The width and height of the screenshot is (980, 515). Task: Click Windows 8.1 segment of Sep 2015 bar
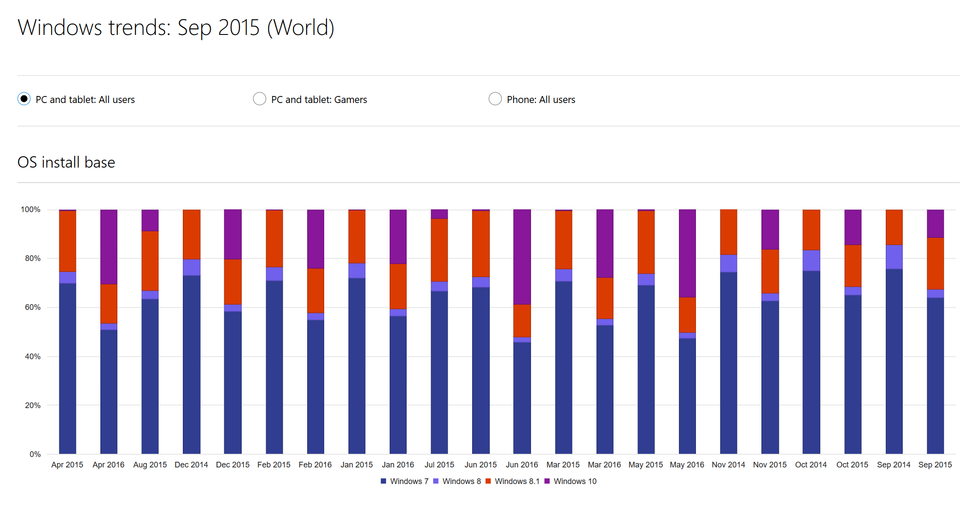pos(935,264)
